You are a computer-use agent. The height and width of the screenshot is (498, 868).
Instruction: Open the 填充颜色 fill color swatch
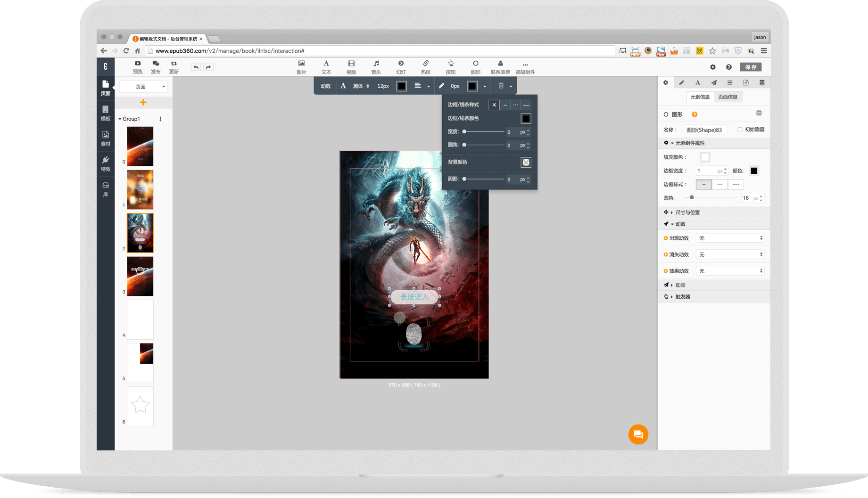pyautogui.click(x=705, y=157)
